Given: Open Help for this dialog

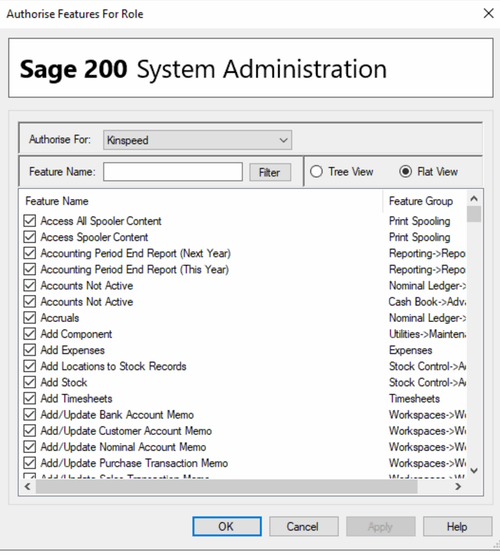Looking at the screenshot, I should 457,526.
